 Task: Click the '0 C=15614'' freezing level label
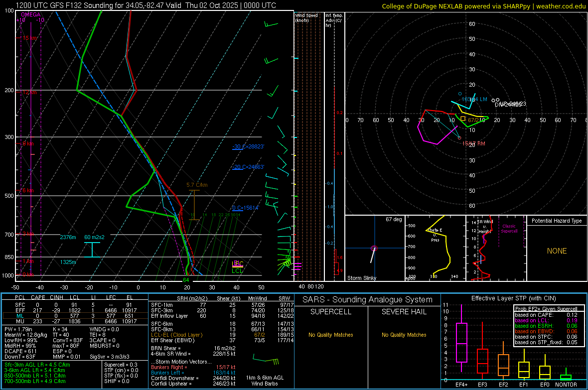click(x=245, y=208)
